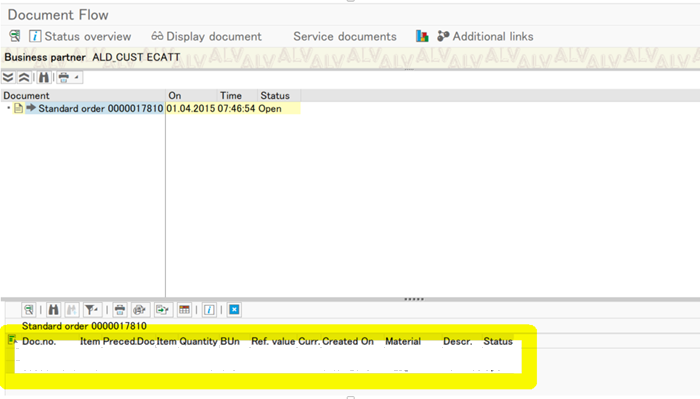Click the Export icon with green arrow

pos(162,309)
